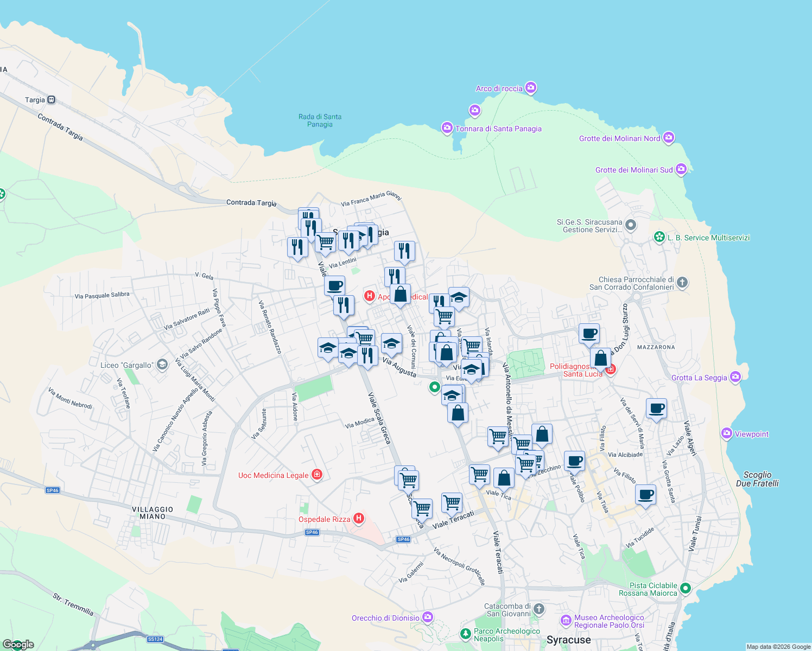Select the Tonnara di Santa Panagia marker

click(447, 128)
